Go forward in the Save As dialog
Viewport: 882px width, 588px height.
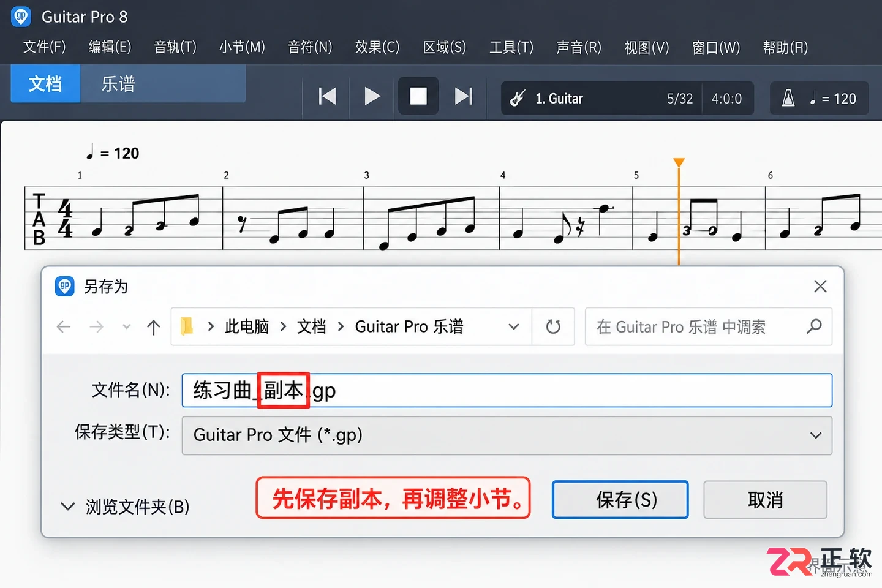tap(96, 326)
